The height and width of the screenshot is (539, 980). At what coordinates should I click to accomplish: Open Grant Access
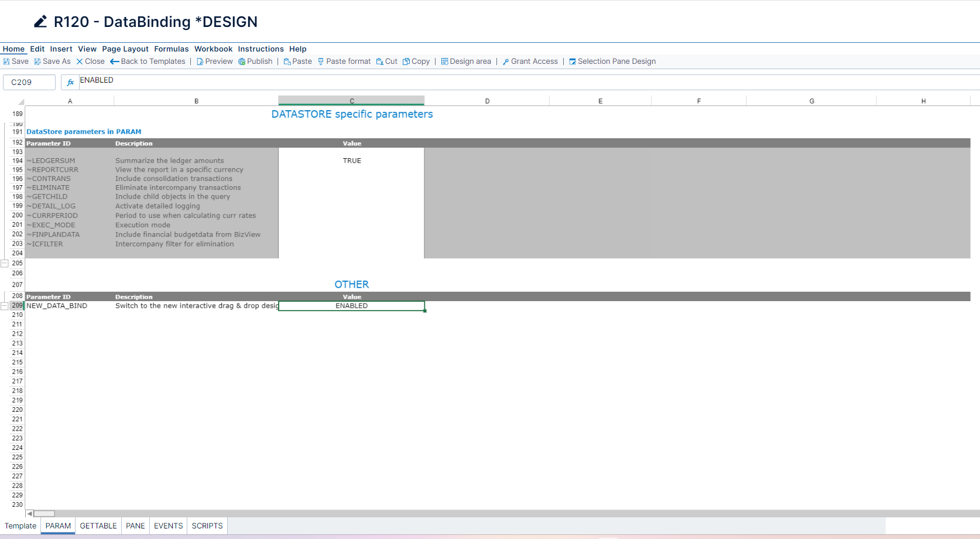(530, 62)
